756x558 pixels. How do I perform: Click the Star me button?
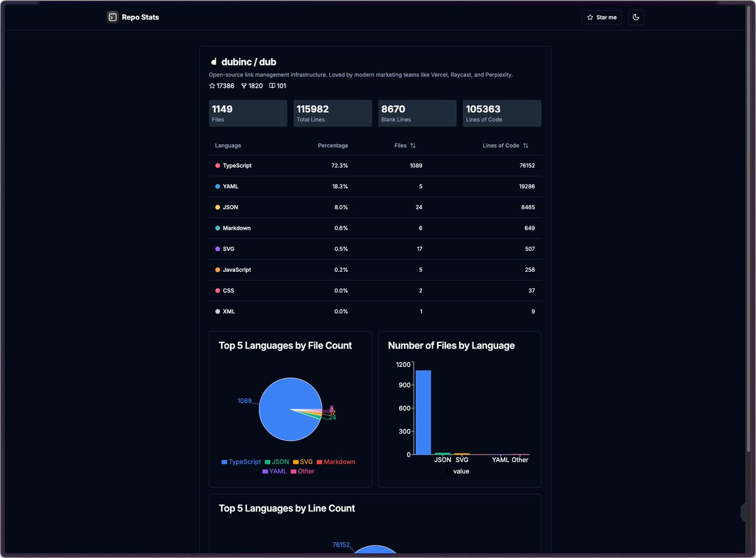(x=602, y=17)
